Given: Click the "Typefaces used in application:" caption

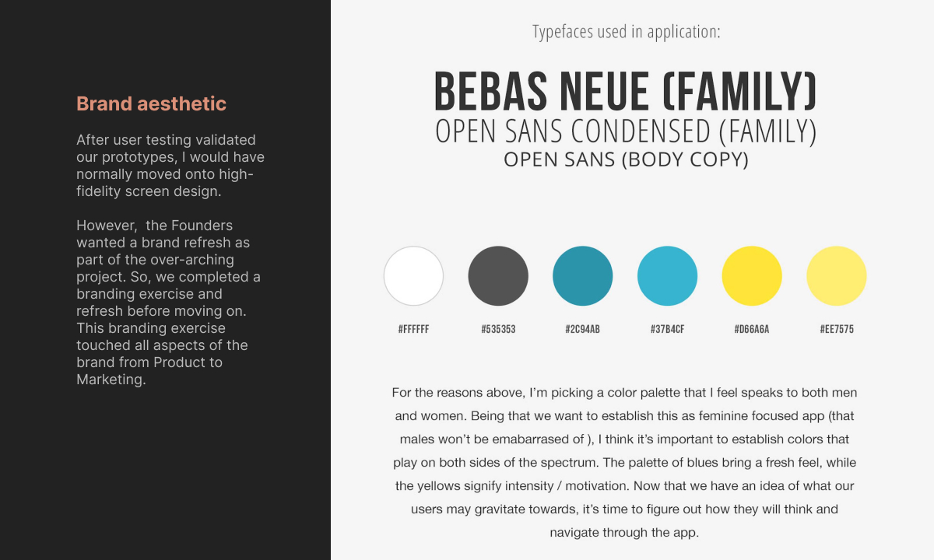Looking at the screenshot, I should (626, 32).
